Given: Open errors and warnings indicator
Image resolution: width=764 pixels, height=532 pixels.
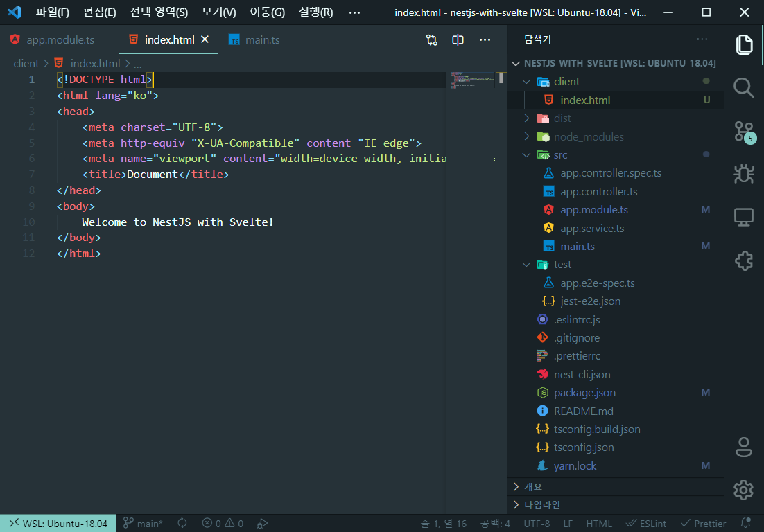Looking at the screenshot, I should point(223,523).
